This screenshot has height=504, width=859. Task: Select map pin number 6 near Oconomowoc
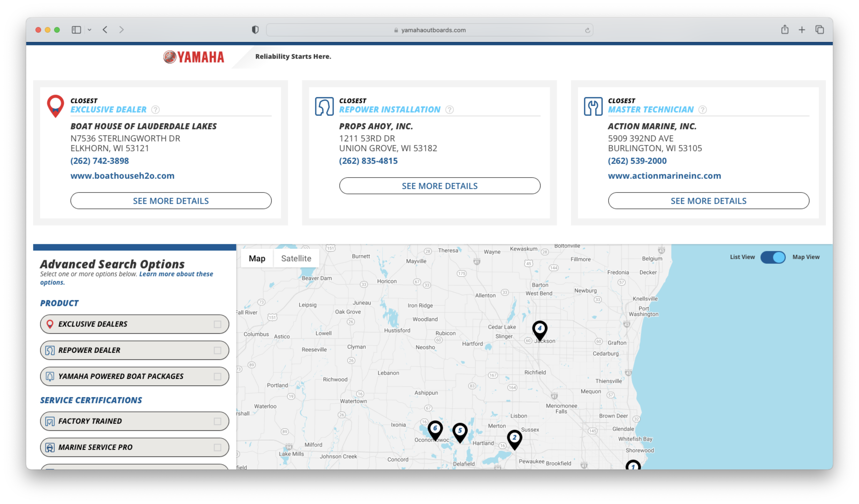435,430
